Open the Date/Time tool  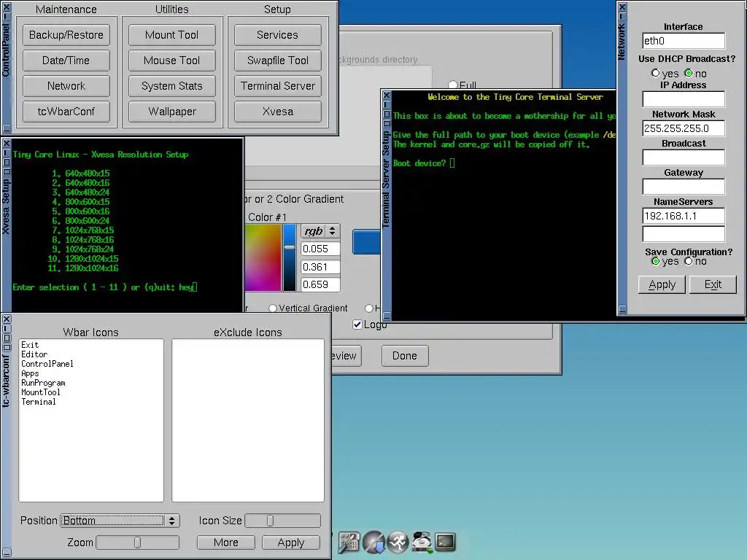click(x=66, y=61)
